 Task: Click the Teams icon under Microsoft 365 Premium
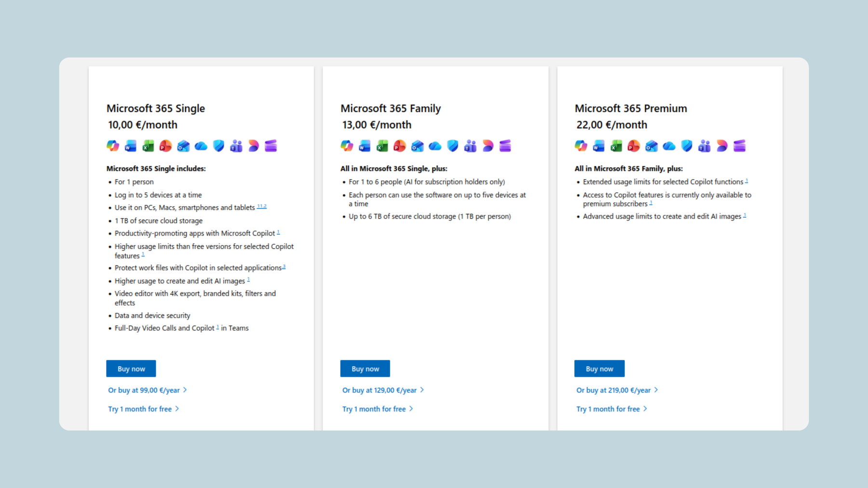click(705, 146)
